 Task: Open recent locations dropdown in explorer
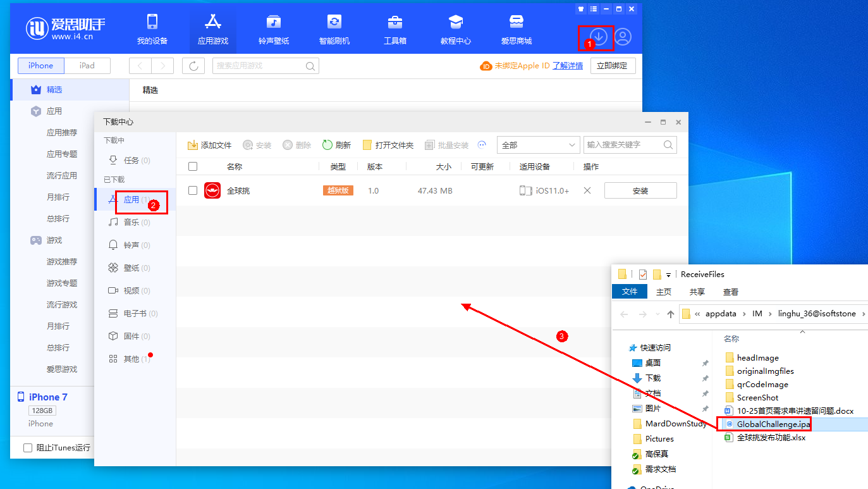click(656, 314)
